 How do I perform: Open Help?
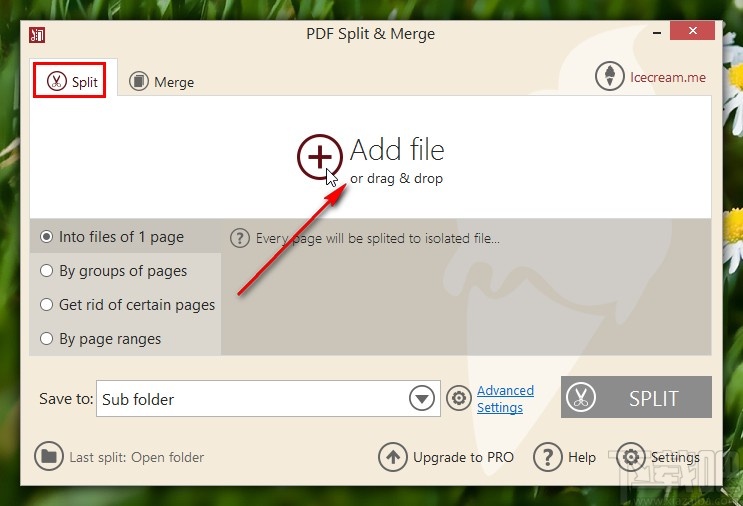pyautogui.click(x=582, y=457)
